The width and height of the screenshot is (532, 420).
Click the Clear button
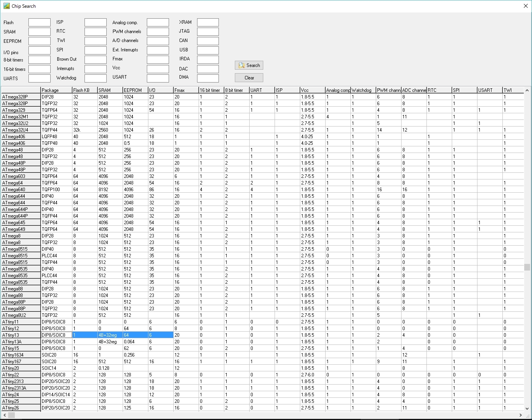pos(249,78)
